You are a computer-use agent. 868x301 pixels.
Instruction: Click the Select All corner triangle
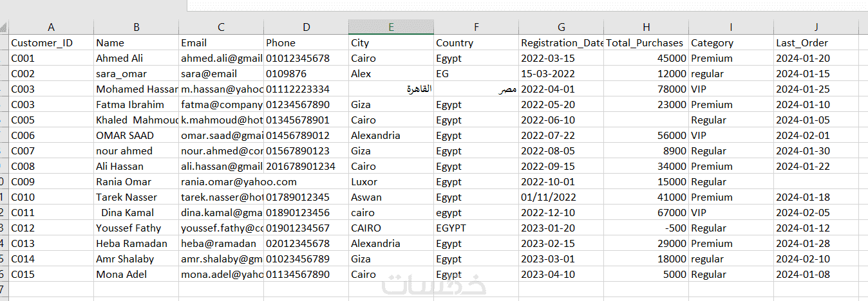coord(4,28)
